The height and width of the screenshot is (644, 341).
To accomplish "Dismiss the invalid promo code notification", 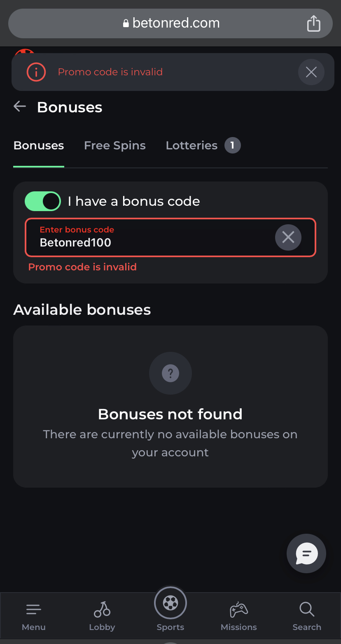I will [311, 72].
